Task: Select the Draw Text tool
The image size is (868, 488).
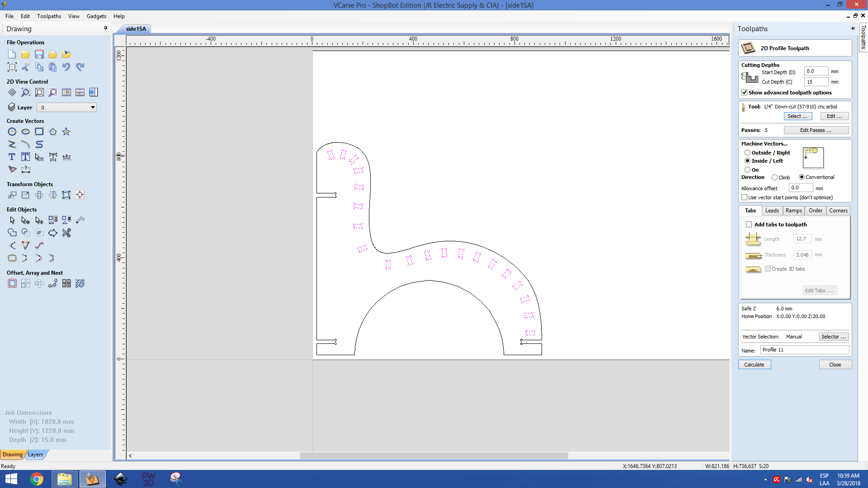Action: point(12,157)
